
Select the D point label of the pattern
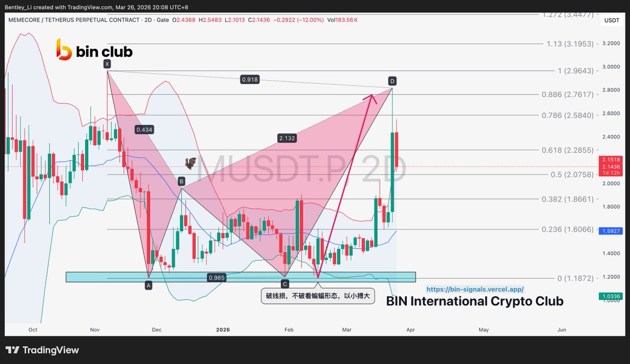(x=392, y=81)
